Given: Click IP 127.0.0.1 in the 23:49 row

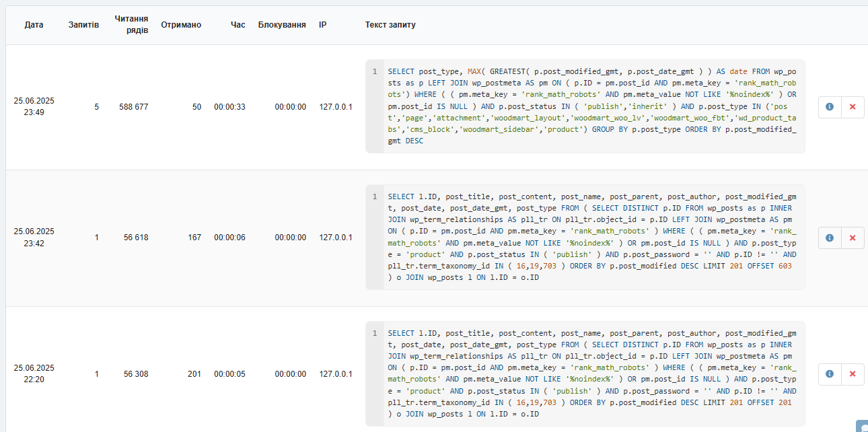Looking at the screenshot, I should click(x=336, y=107).
